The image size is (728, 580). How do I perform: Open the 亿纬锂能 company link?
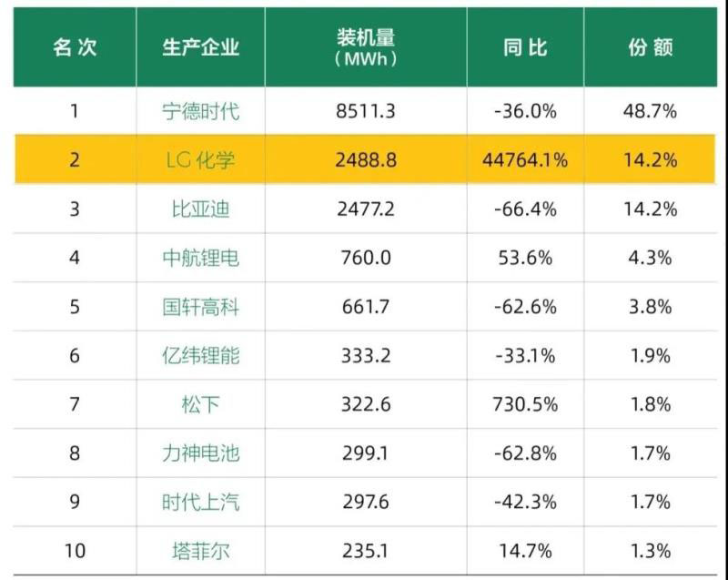[200, 355]
